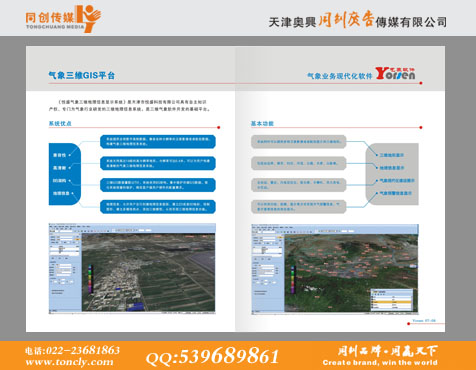476x370 pixels.
Task: Click the 地理信息显示 item in the gray panel
Action: [392, 168]
